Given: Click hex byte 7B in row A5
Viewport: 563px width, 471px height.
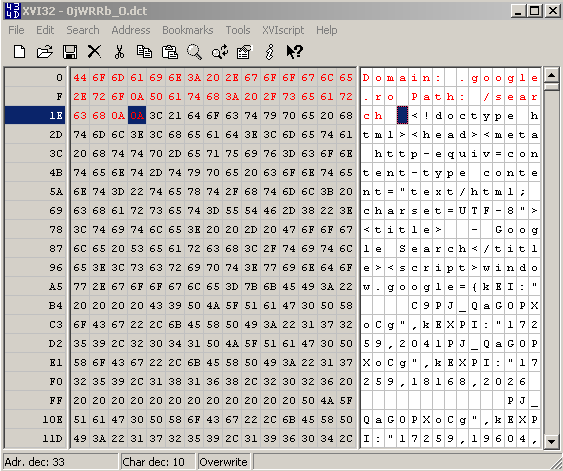Looking at the screenshot, I should tap(251, 286).
